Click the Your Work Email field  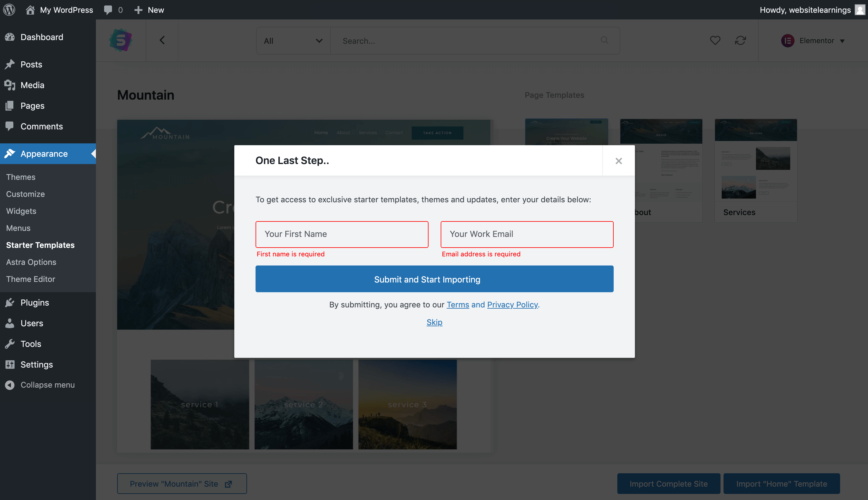coord(527,234)
